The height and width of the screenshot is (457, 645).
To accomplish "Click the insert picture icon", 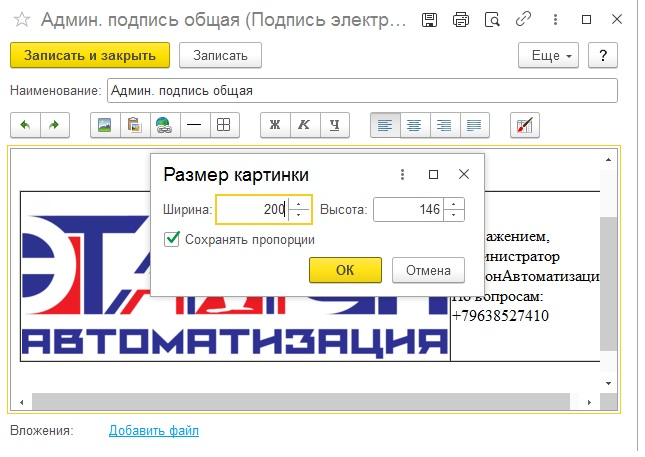I will pos(102,125).
